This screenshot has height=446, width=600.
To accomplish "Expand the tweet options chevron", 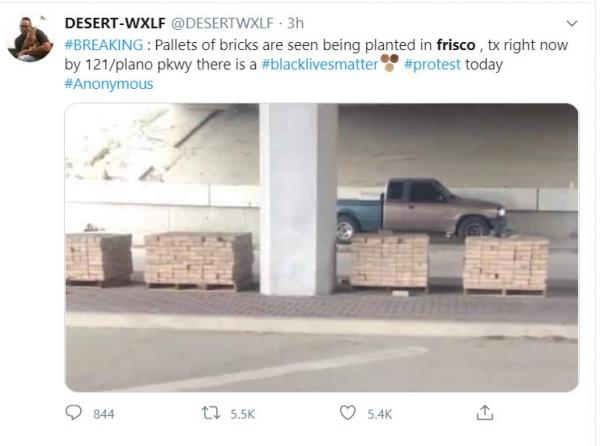I will pos(572,24).
